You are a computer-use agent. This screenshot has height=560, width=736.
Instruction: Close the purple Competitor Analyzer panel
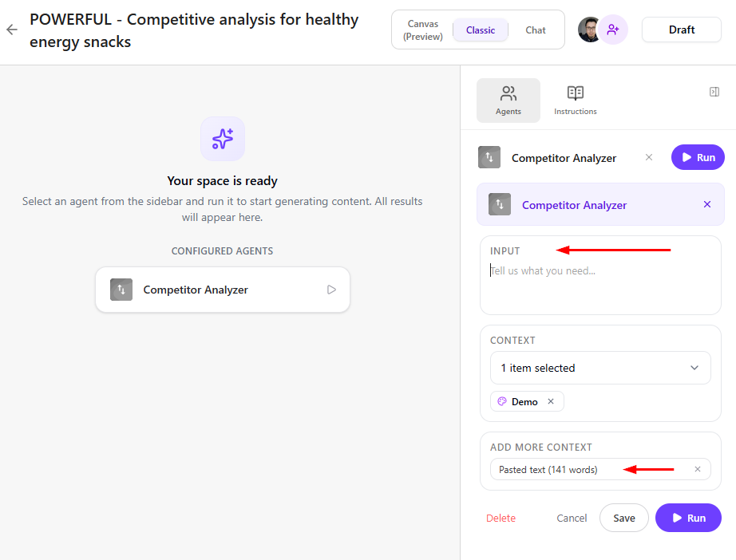tap(707, 204)
